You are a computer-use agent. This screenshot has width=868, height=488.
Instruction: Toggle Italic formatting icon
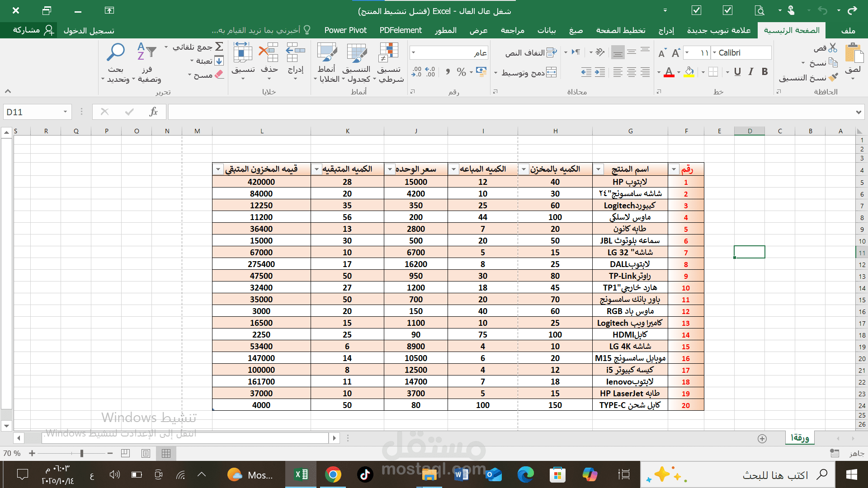751,72
